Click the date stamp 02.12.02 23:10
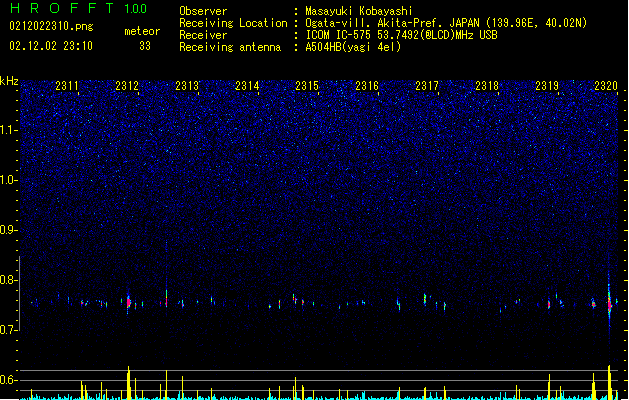The image size is (629, 400). 51,46
